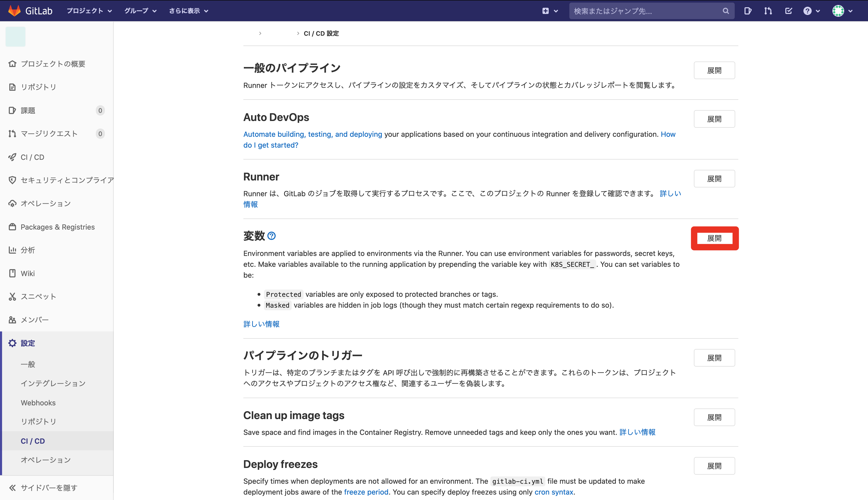The image size is (868, 500).
Task: Open the freeze period link
Action: tap(366, 492)
